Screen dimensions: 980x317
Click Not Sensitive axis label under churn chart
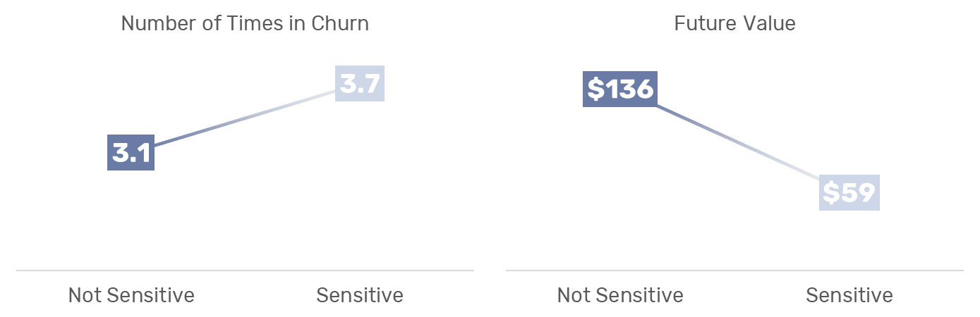131,294
